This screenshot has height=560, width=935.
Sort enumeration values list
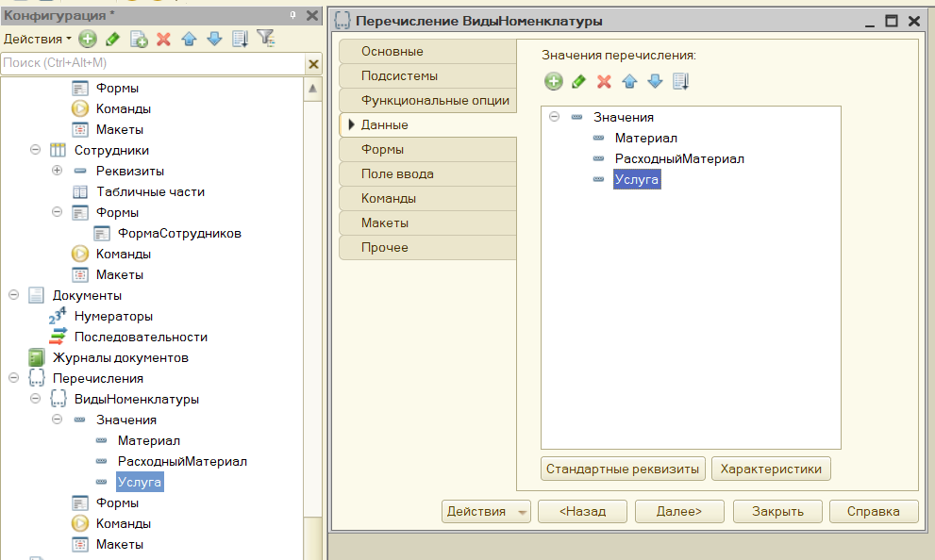(680, 82)
